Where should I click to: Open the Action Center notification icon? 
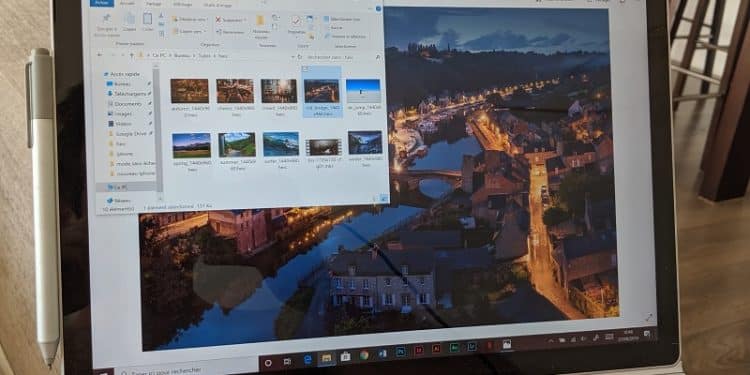click(x=646, y=333)
